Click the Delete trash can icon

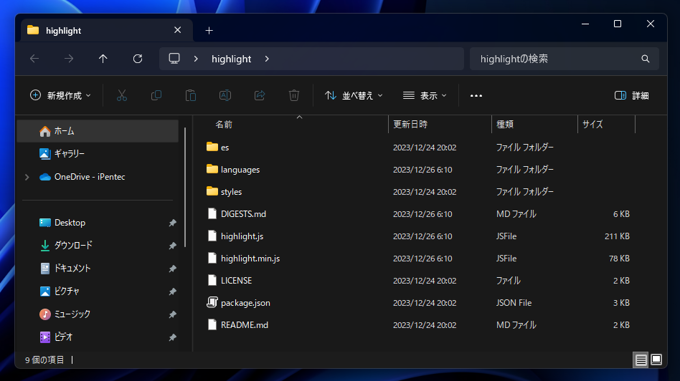click(294, 95)
